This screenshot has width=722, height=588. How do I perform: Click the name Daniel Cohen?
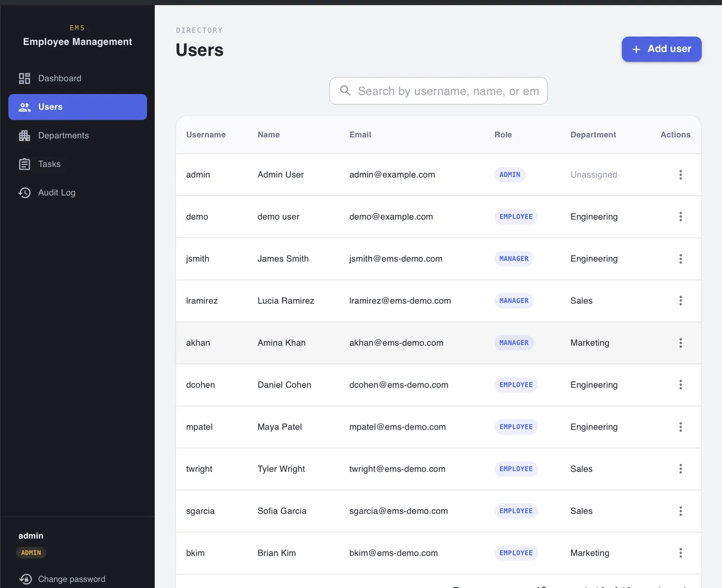click(284, 385)
